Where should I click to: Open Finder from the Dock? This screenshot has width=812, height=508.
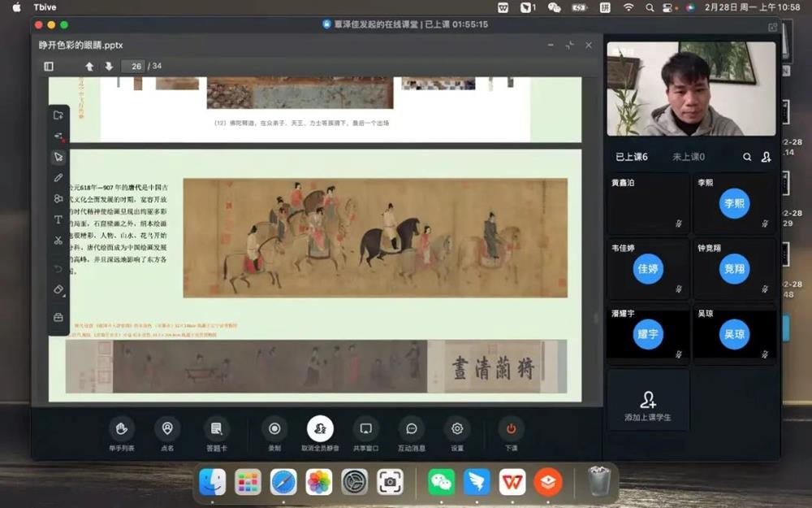click(212, 482)
